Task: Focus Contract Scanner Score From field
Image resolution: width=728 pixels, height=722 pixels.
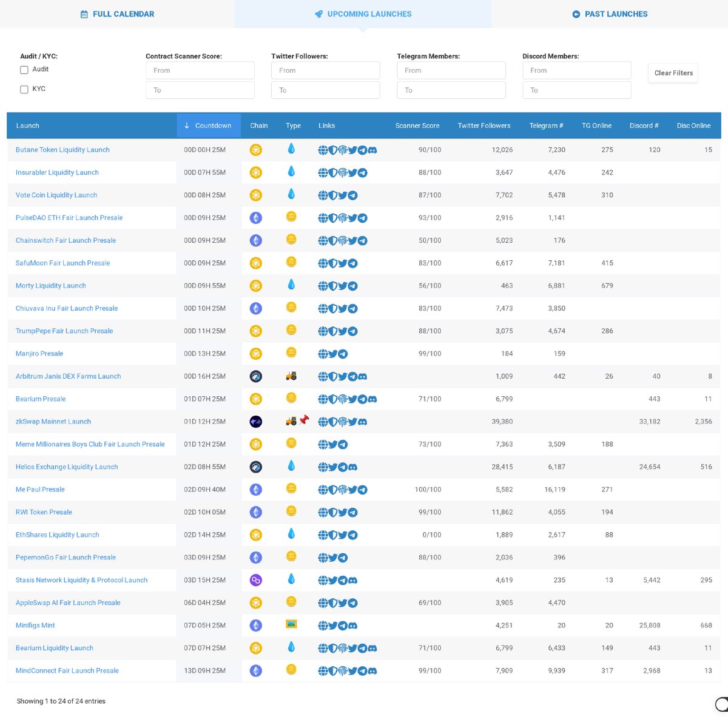Action: 200,70
